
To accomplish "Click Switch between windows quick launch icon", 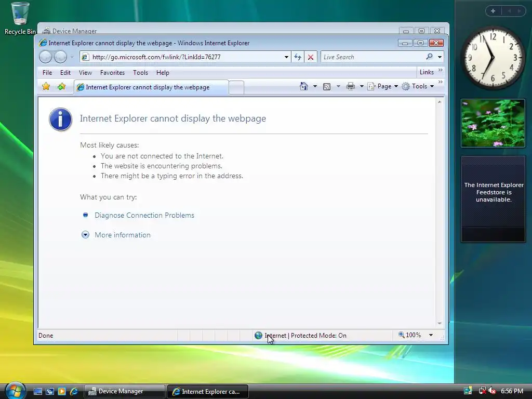I will pos(50,391).
